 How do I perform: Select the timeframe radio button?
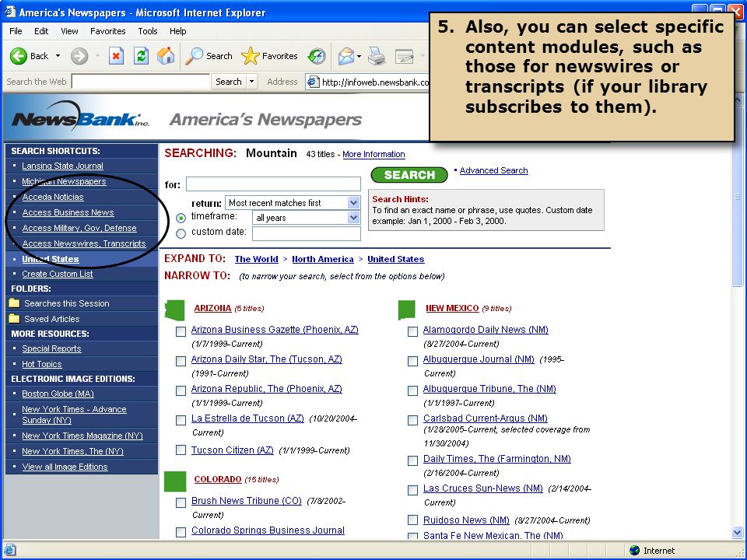tap(181, 218)
